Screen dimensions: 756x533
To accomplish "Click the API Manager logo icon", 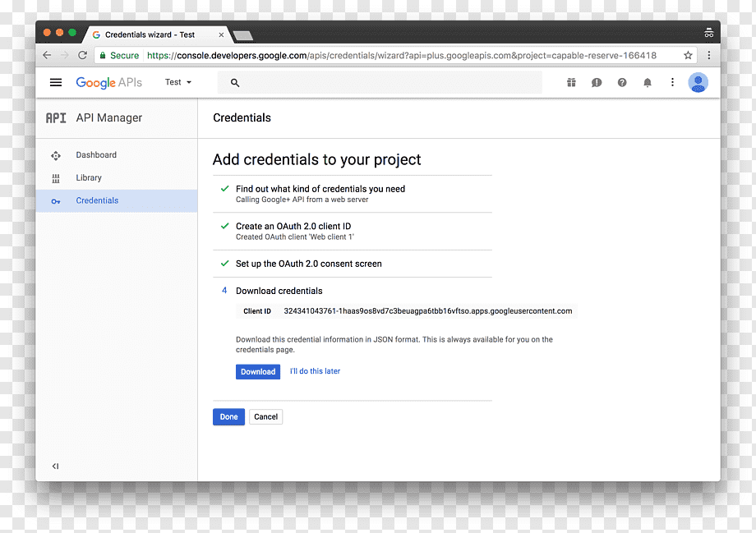I will [x=56, y=118].
